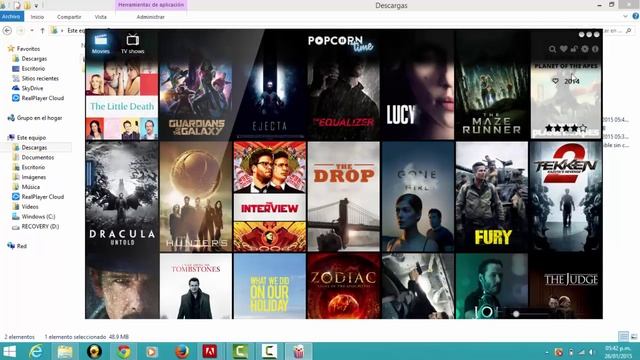Select Este equipo in navigation pane
Image resolution: width=640 pixels, height=360 pixels.
pos(31,138)
